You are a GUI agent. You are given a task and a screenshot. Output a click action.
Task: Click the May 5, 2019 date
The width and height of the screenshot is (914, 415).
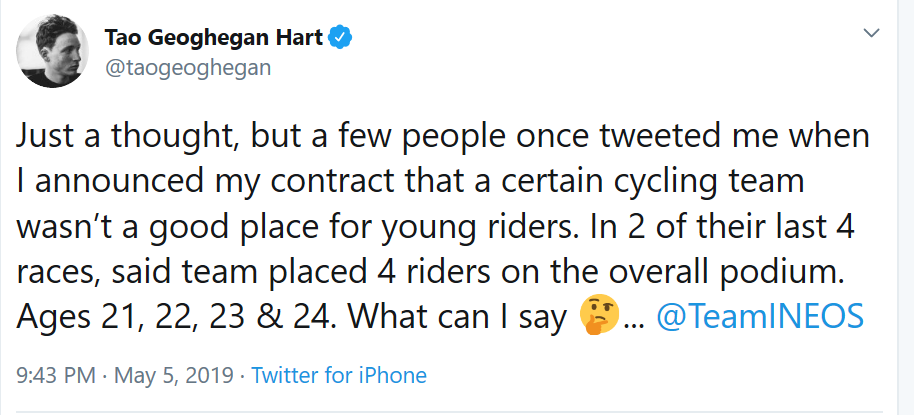pos(174,376)
